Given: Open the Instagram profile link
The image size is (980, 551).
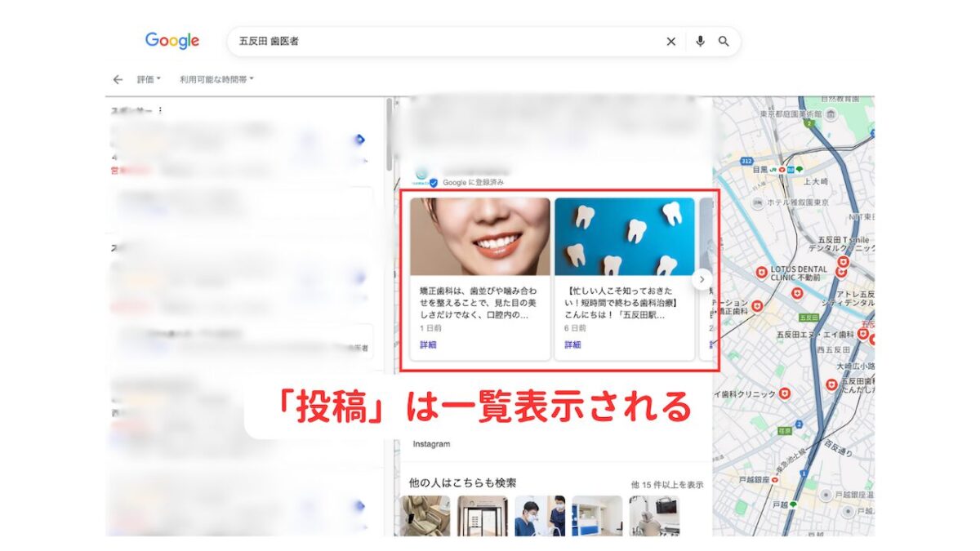Looking at the screenshot, I should point(431,444).
